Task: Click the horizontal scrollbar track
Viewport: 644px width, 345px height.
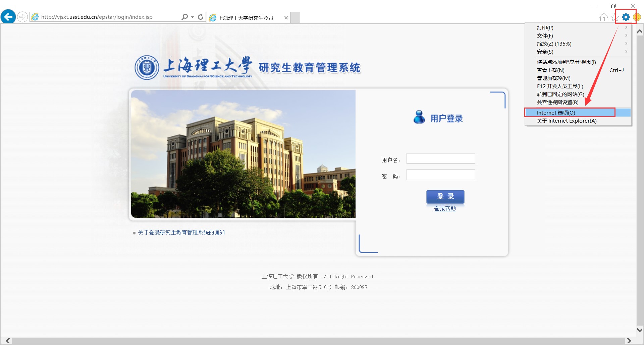Action: (318, 341)
